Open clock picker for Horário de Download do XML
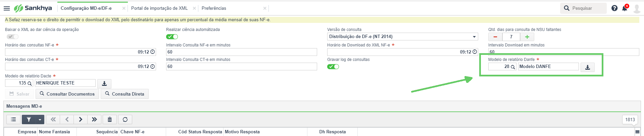Screen dimensions: 644x136 pos(475,52)
